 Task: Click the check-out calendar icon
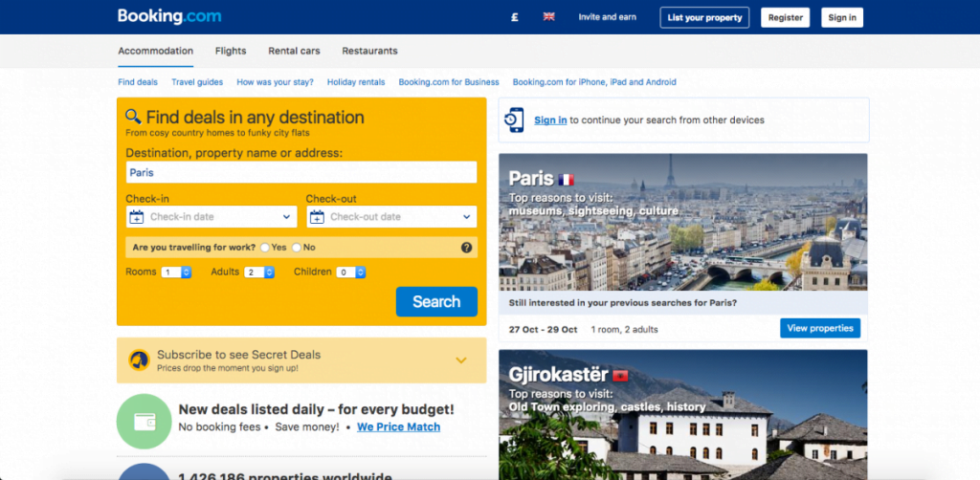pos(316,217)
